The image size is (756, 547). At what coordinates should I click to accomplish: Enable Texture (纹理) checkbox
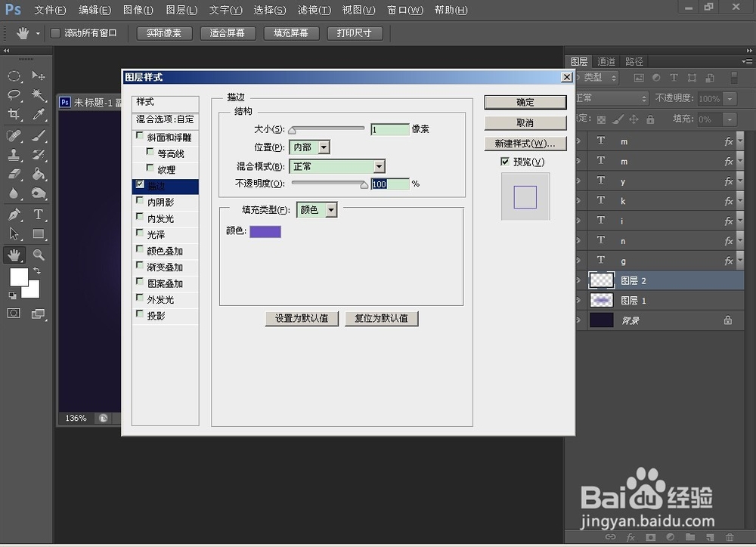[x=150, y=168]
